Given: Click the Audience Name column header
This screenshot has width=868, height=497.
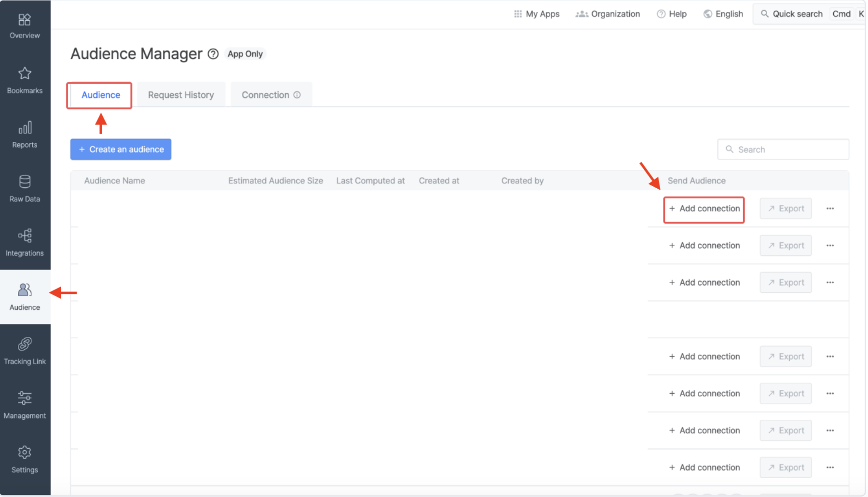Looking at the screenshot, I should pos(115,181).
